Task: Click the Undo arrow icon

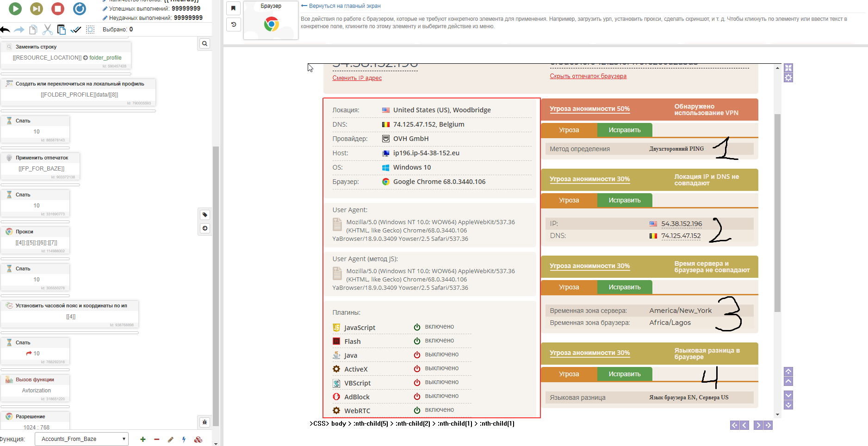Action: coord(5,30)
